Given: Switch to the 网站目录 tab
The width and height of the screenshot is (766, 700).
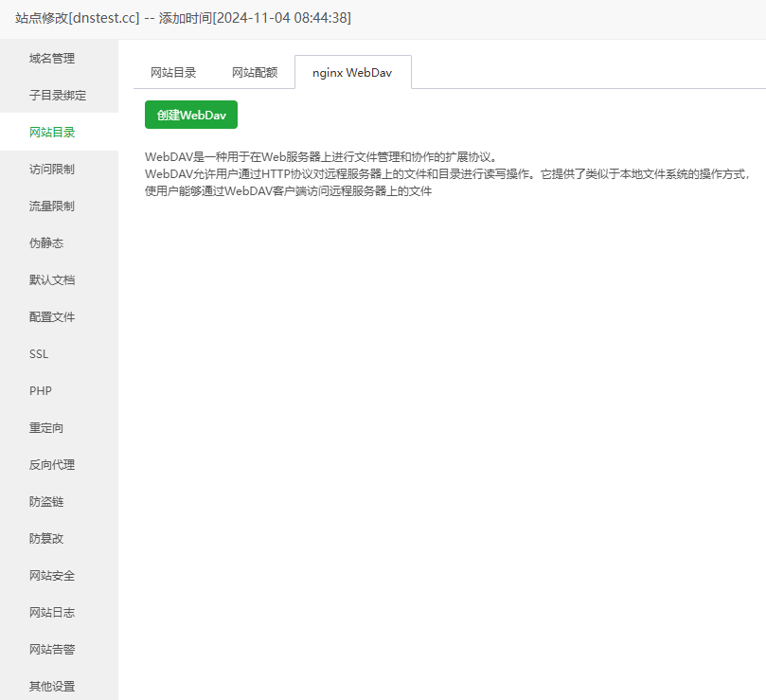Looking at the screenshot, I should pyautogui.click(x=173, y=70).
